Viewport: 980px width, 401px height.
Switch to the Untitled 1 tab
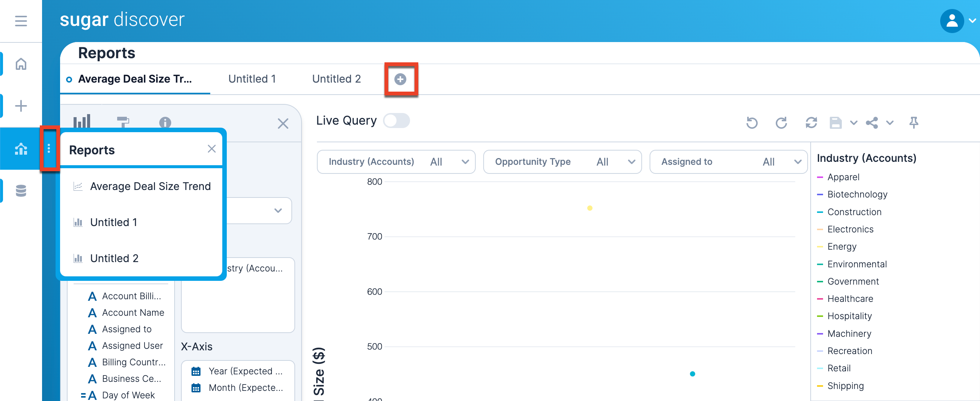[252, 79]
